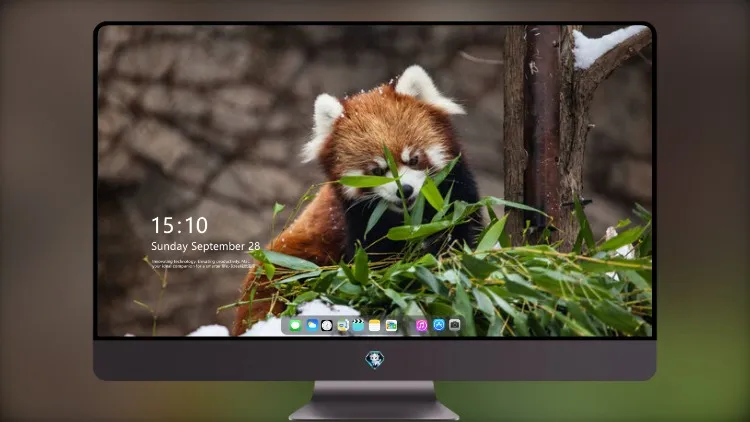Open the Weather app in dock
750x422 pixels.
click(312, 325)
